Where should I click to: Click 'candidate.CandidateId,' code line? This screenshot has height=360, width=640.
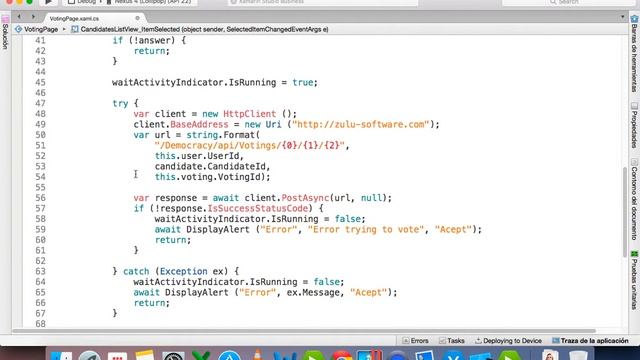[x=212, y=167]
